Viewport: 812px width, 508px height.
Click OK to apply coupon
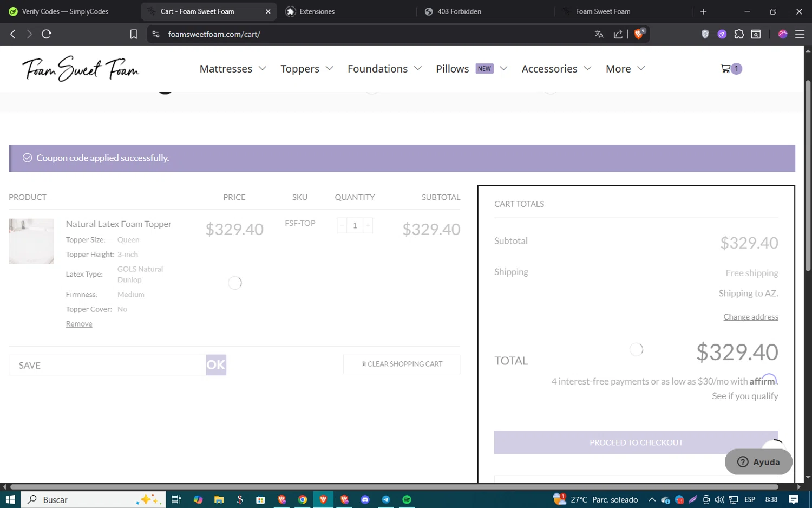tap(216, 365)
